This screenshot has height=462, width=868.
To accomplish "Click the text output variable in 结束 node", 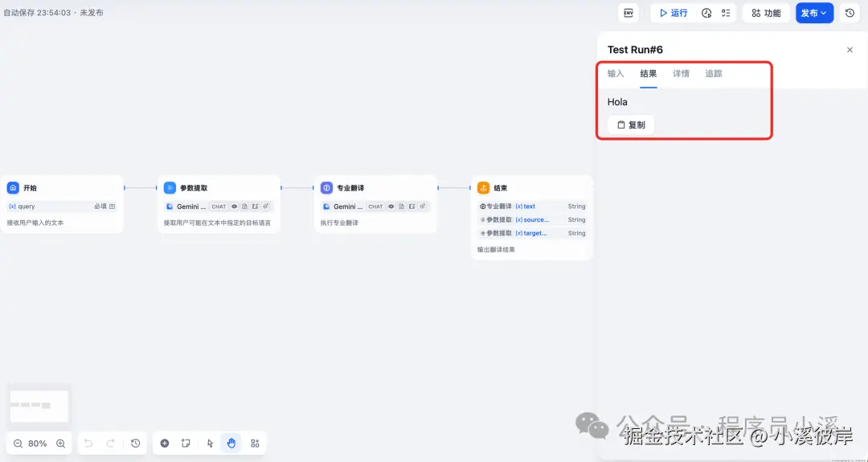I will click(x=526, y=206).
